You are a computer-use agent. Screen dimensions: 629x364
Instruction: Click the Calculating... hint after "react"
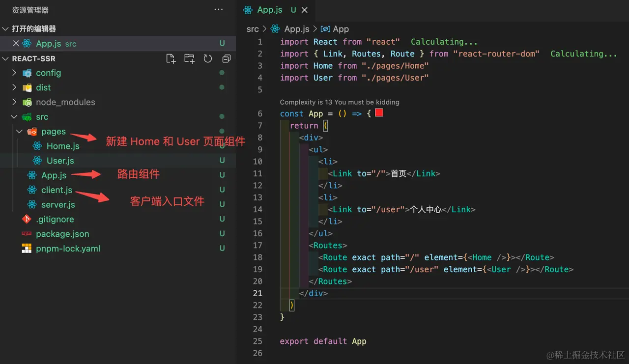click(x=444, y=42)
